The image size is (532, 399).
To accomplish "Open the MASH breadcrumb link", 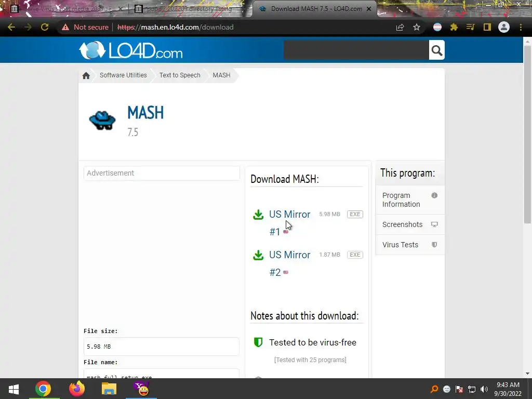I will click(x=221, y=75).
